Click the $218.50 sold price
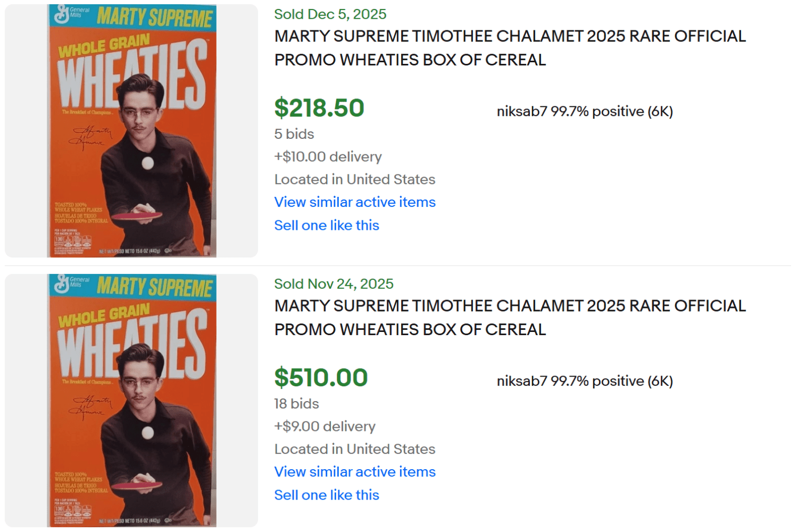This screenshot has height=532, width=798. [x=319, y=109]
